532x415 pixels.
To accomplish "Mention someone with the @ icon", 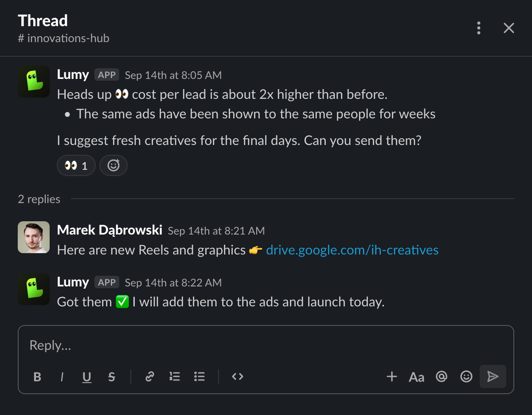I will [442, 377].
